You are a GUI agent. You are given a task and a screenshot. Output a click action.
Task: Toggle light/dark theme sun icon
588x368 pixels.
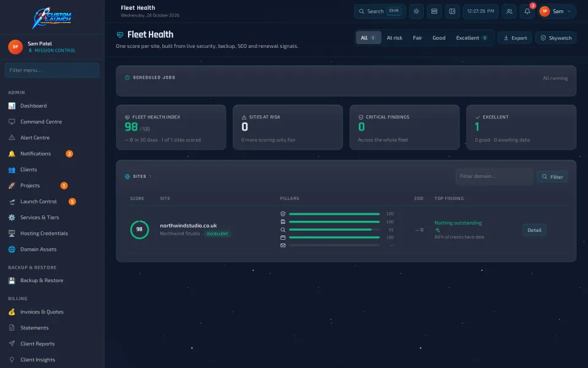coord(417,11)
